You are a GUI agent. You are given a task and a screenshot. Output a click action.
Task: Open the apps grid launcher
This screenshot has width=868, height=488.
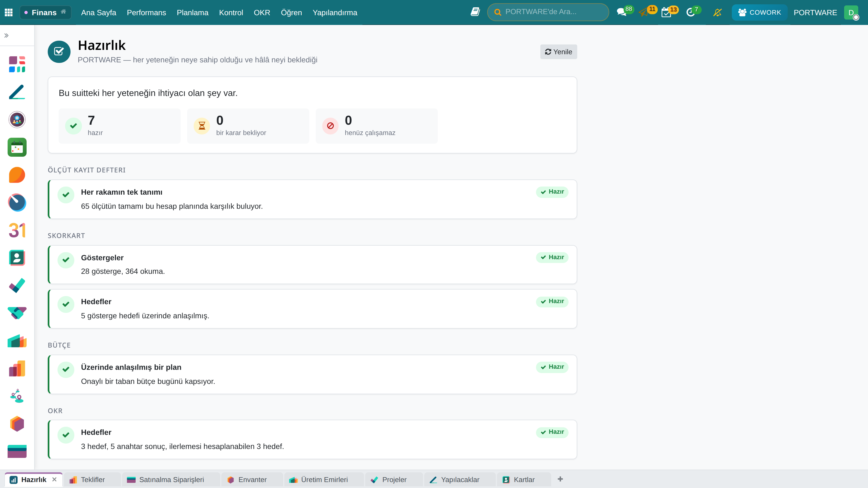[x=9, y=12]
